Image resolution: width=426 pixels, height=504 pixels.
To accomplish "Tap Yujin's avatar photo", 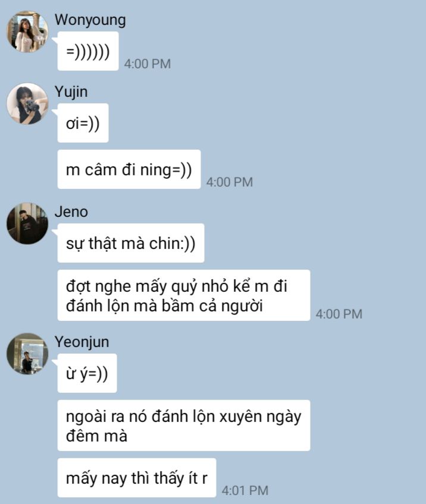I will [x=27, y=103].
